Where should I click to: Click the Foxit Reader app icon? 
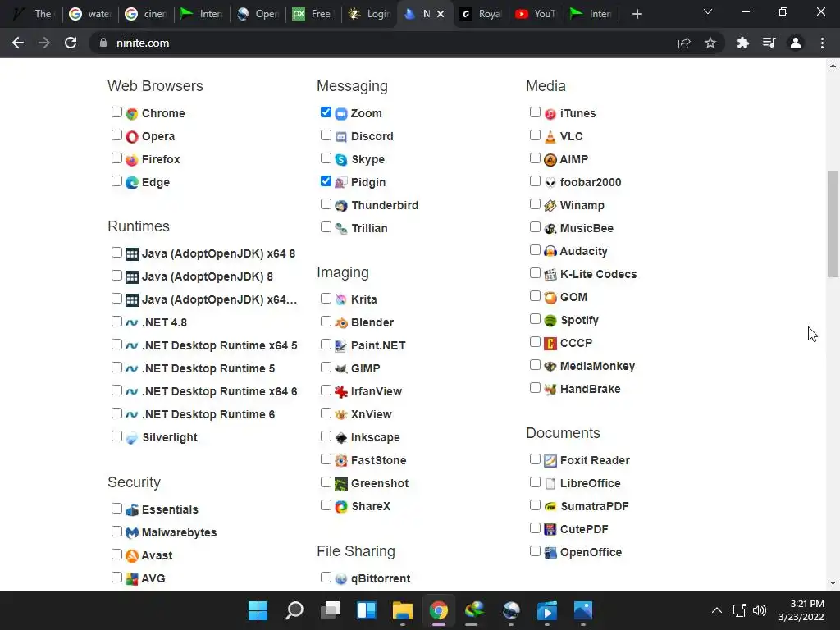click(550, 461)
